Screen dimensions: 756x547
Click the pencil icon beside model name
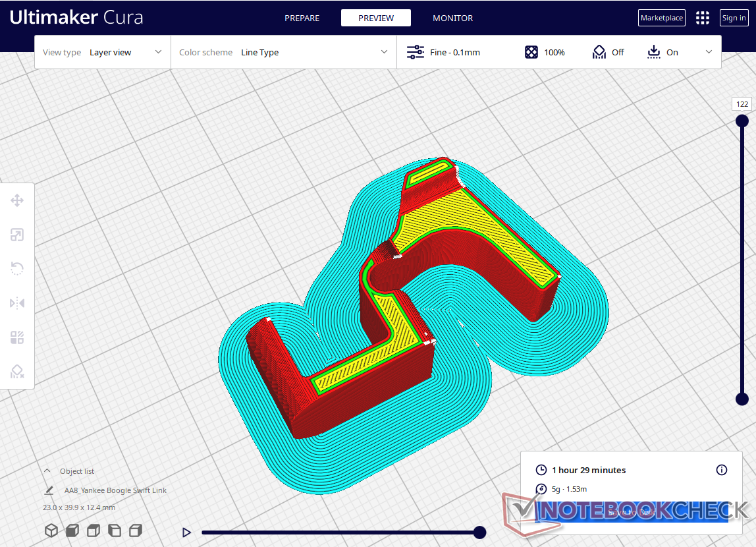[49, 490]
